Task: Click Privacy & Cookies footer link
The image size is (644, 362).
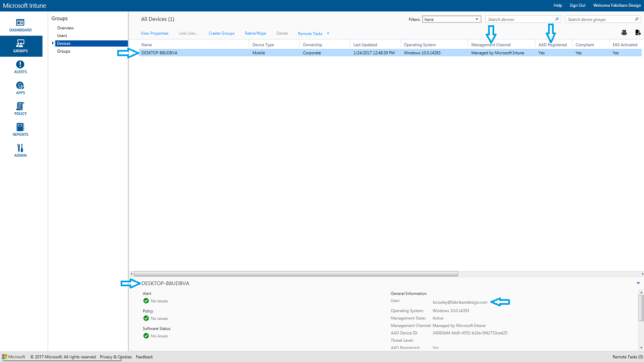Action: coord(116,356)
